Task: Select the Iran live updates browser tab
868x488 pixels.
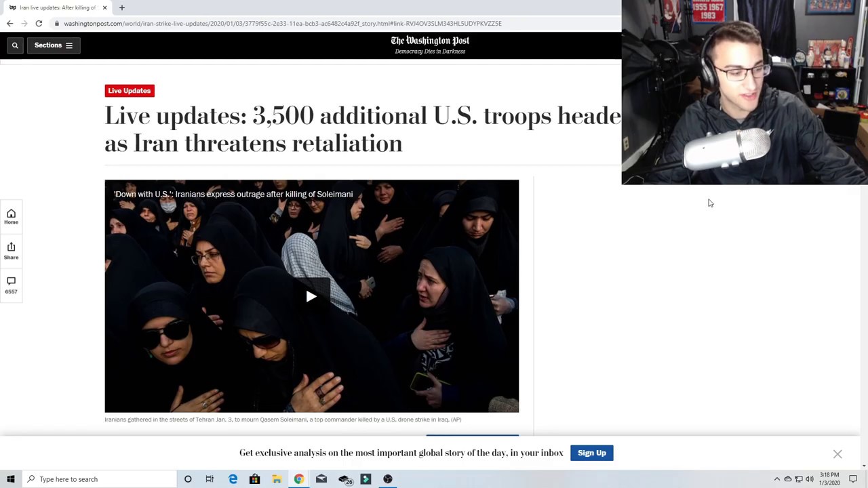Action: click(x=58, y=7)
